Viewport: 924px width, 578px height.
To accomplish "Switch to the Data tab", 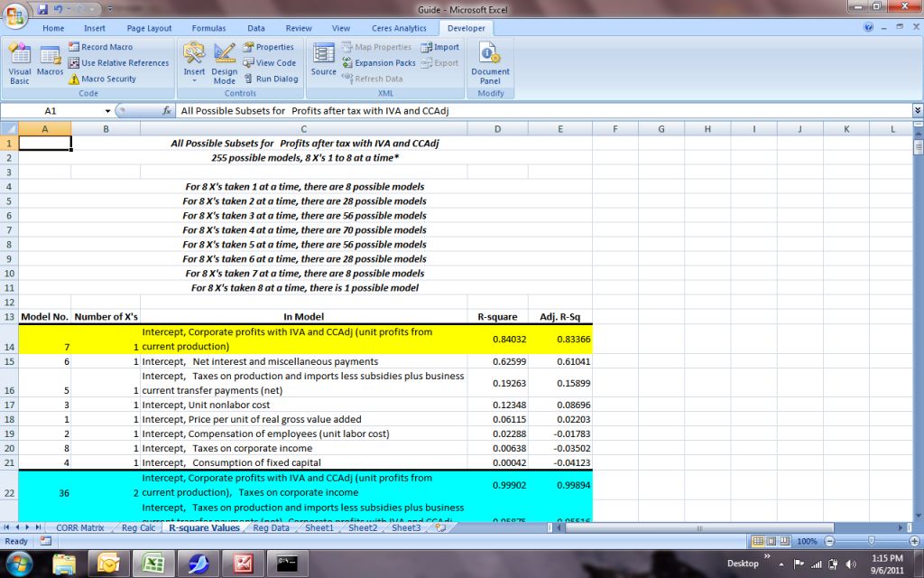I will tap(255, 28).
